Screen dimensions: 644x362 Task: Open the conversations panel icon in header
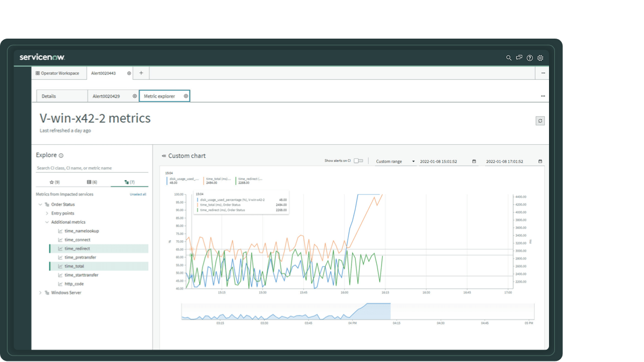point(519,57)
